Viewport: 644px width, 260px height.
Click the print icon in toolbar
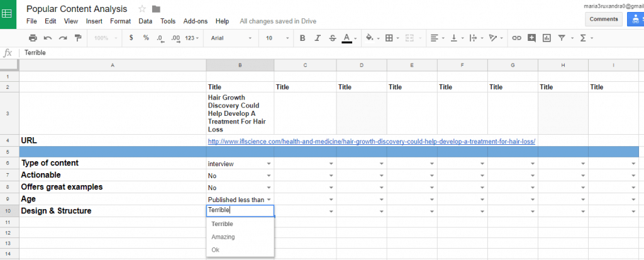point(33,38)
